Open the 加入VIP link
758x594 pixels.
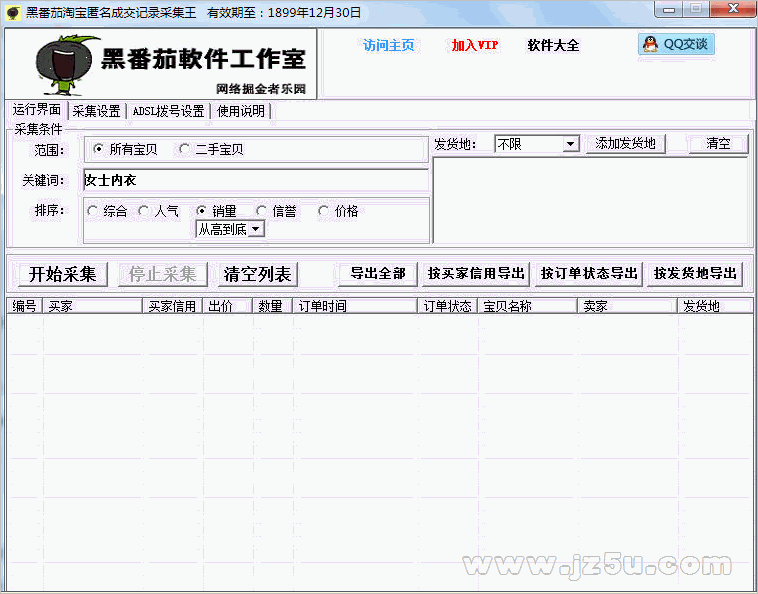[475, 45]
